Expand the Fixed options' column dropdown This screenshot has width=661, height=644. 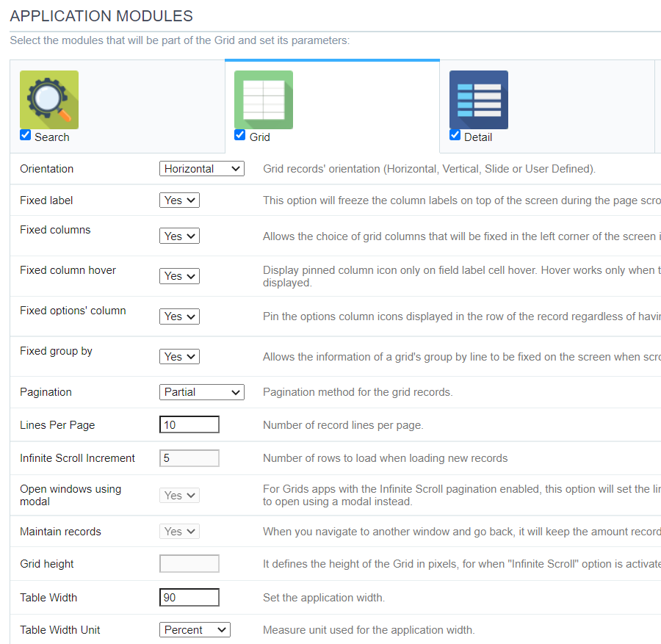click(178, 316)
